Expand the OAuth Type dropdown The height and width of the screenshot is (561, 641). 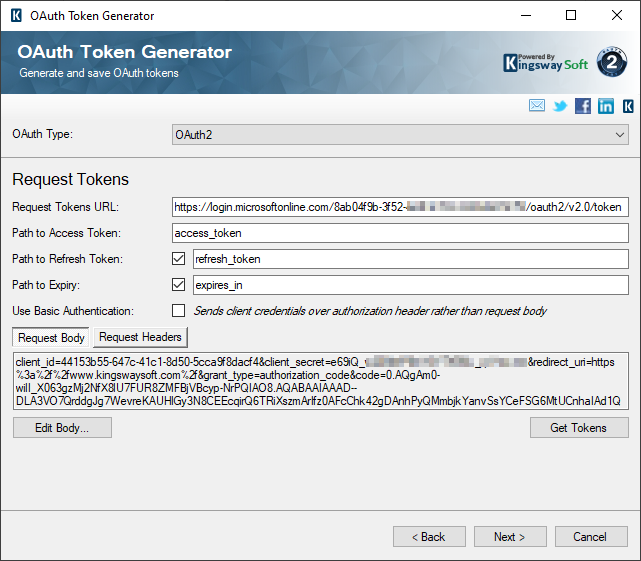click(400, 134)
